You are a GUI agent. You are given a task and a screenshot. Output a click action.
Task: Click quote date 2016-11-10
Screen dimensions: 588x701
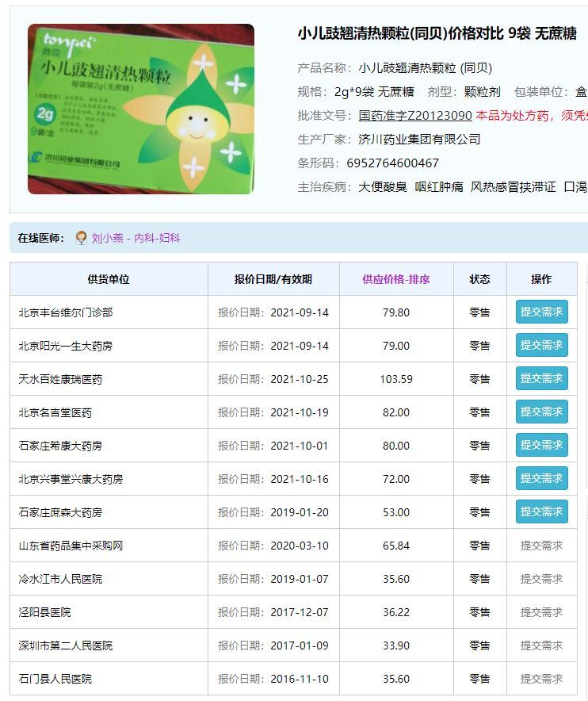[300, 679]
